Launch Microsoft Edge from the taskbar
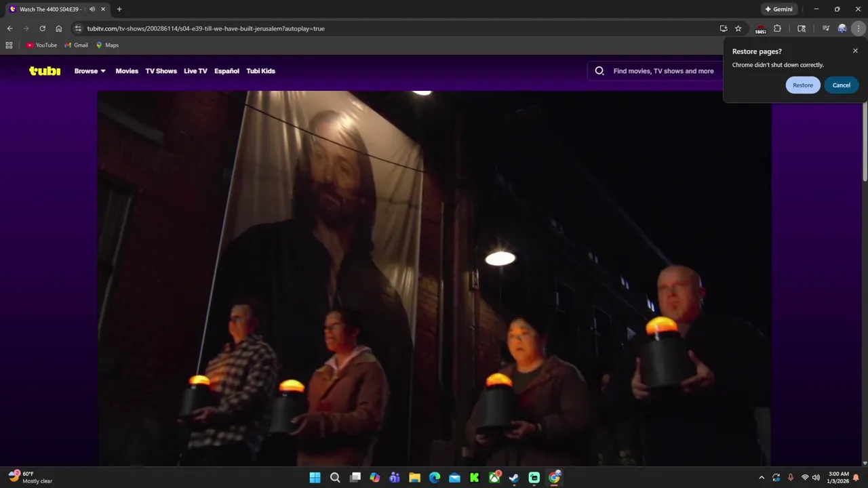This screenshot has height=488, width=868. click(435, 478)
